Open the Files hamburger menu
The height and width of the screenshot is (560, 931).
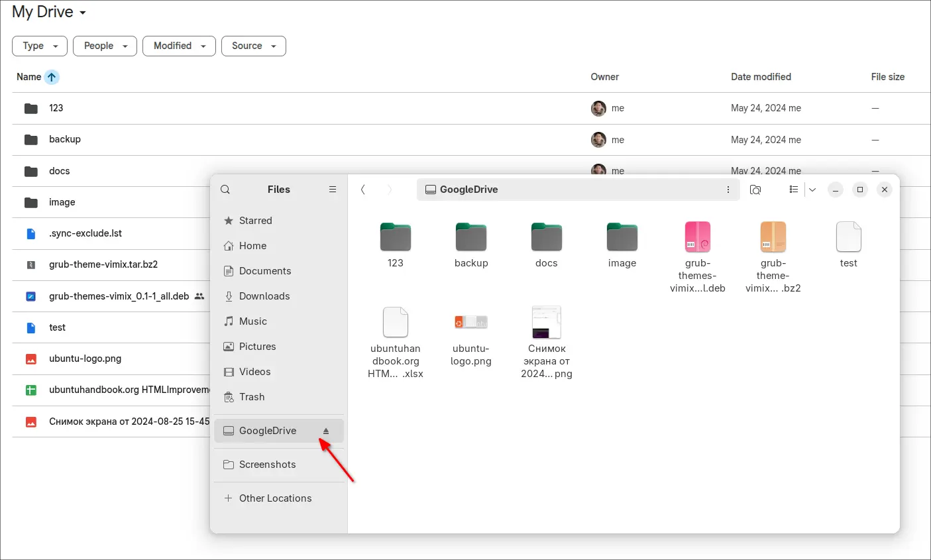[x=333, y=190]
